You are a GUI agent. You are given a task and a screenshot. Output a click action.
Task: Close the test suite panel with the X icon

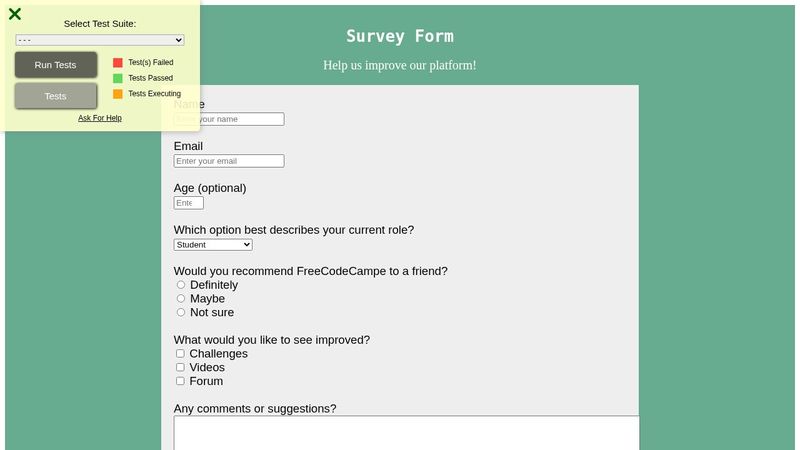pos(15,14)
